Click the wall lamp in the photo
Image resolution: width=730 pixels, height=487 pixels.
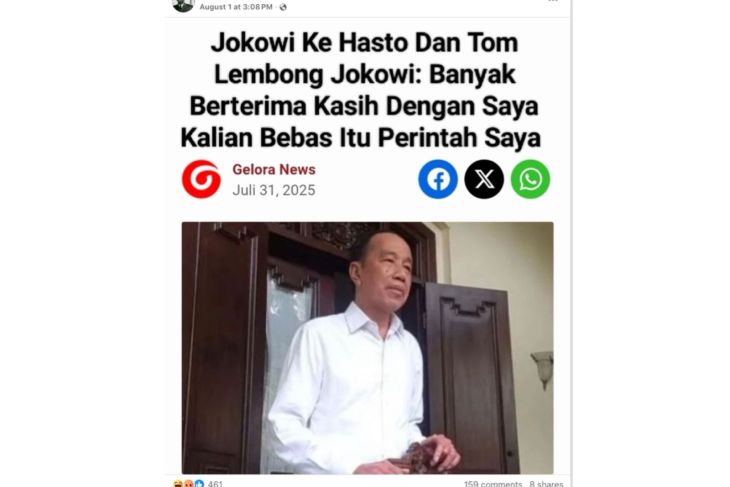tap(543, 369)
